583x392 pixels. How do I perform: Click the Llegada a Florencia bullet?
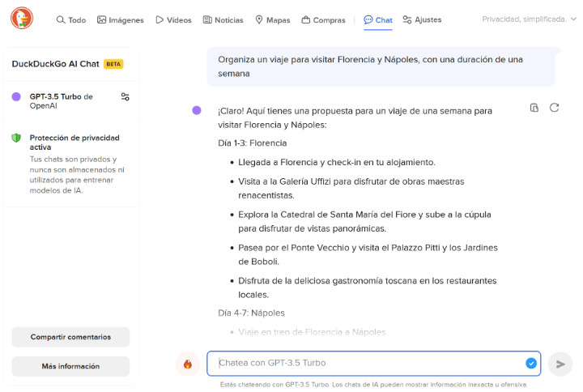(337, 163)
